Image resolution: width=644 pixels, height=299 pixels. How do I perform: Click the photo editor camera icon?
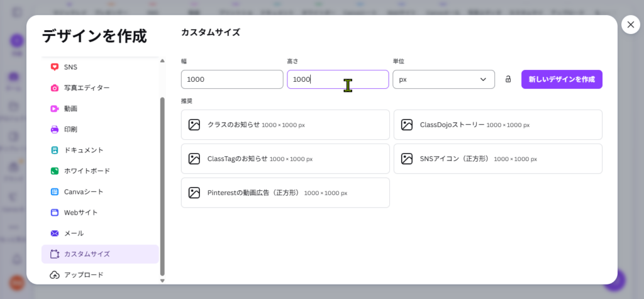pyautogui.click(x=55, y=88)
